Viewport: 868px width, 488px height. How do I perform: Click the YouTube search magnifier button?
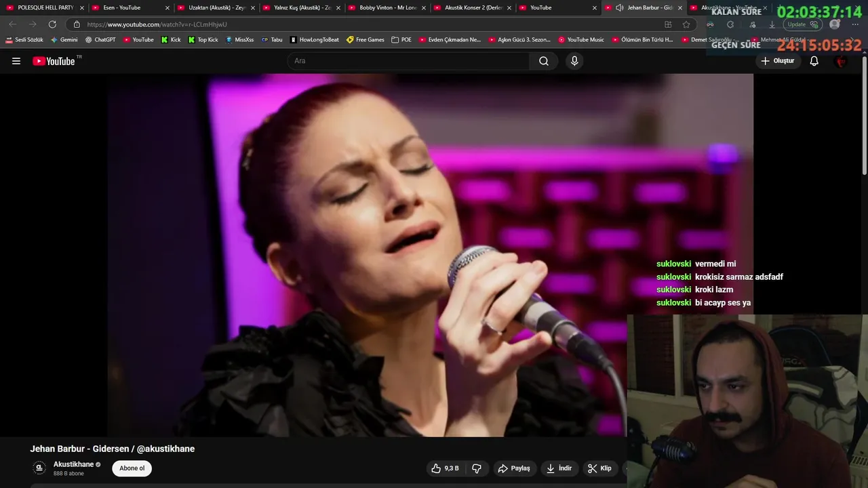click(x=544, y=61)
